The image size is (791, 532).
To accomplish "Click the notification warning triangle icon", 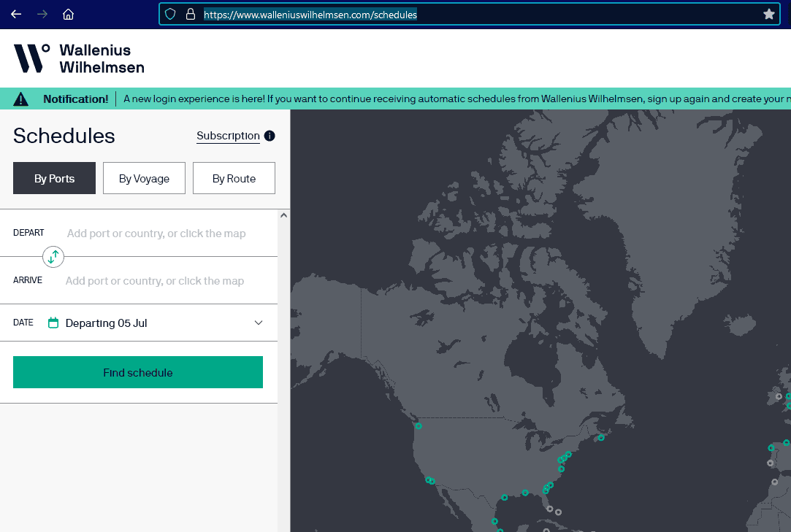I will click(x=20, y=99).
